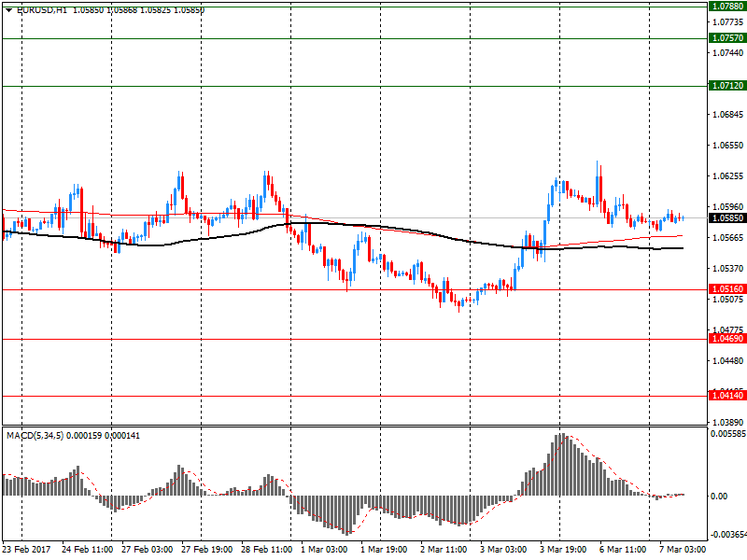Viewport: 747px width, 560px height.
Task: Click the 24 Feb 11:00 time label
Action: coord(87,549)
